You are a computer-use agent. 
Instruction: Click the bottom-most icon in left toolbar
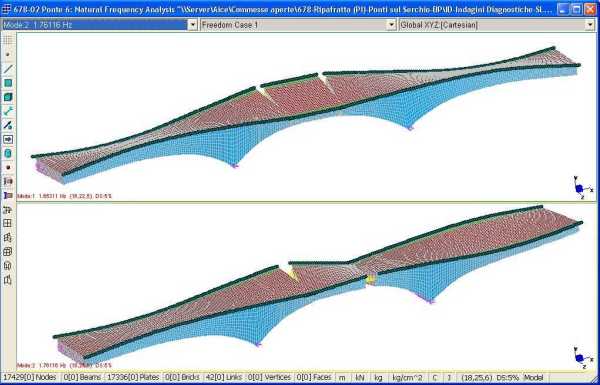[8, 280]
